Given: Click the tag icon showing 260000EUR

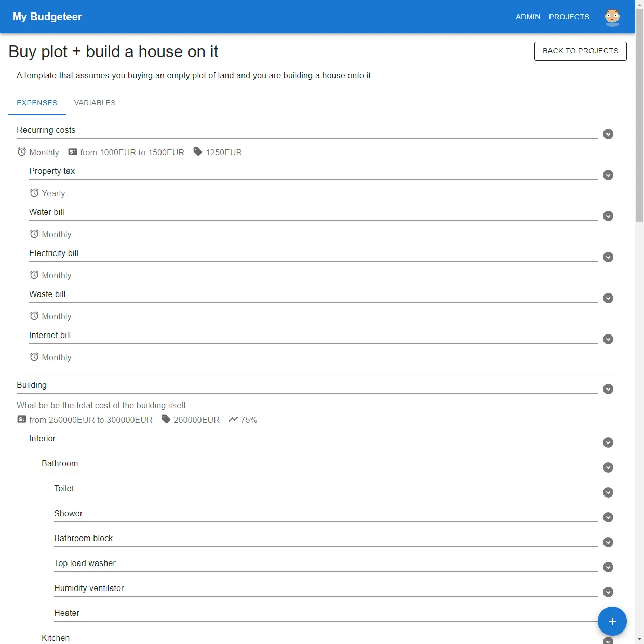Looking at the screenshot, I should tap(166, 419).
